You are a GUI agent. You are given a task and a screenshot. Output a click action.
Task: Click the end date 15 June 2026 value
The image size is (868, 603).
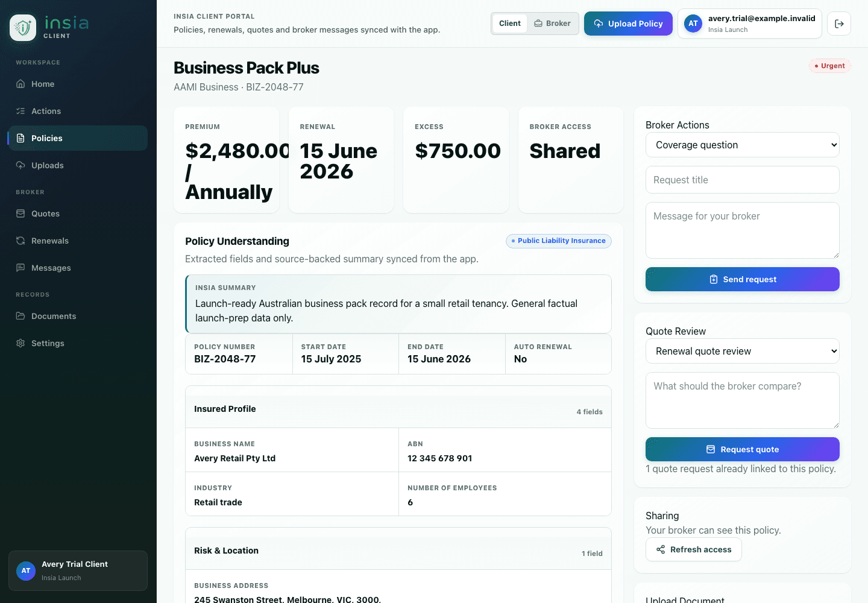pyautogui.click(x=439, y=359)
